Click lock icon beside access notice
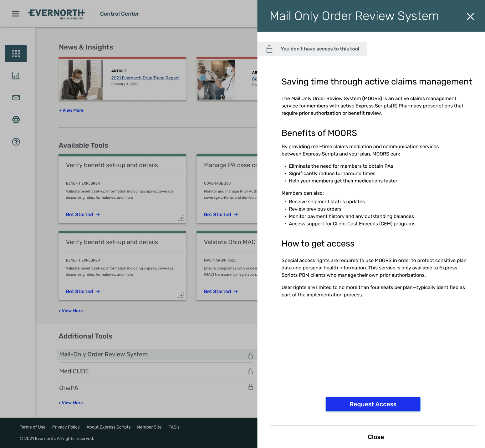Screen dimensions: 485x448 (269, 49)
